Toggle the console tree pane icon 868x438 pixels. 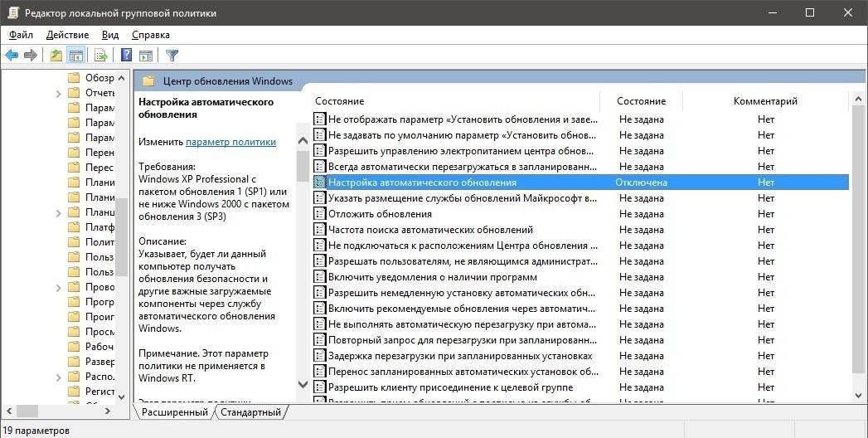[x=76, y=56]
